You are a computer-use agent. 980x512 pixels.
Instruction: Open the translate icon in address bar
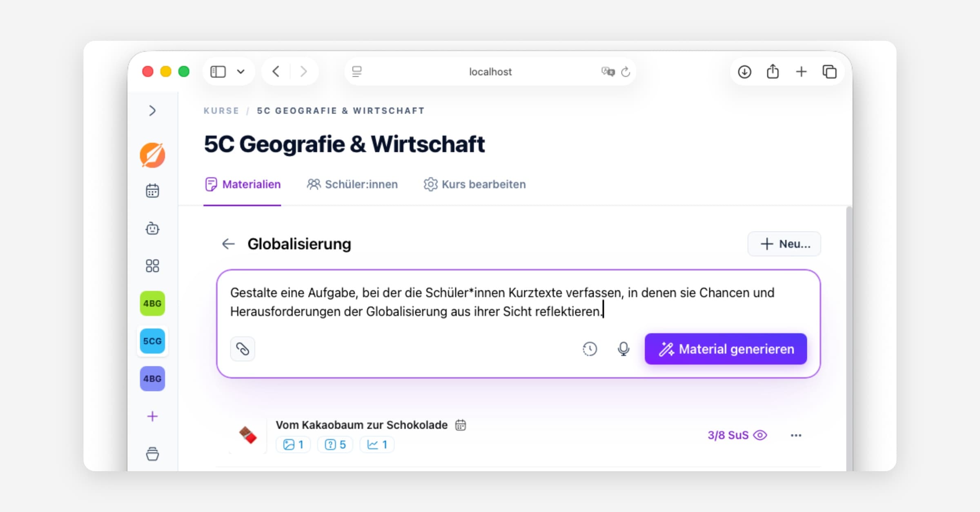pyautogui.click(x=608, y=72)
